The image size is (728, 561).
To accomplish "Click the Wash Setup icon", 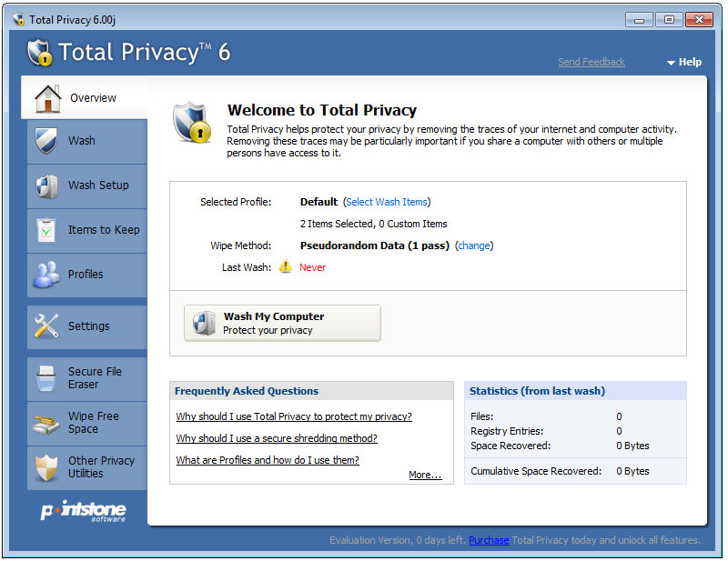I will pyautogui.click(x=46, y=185).
